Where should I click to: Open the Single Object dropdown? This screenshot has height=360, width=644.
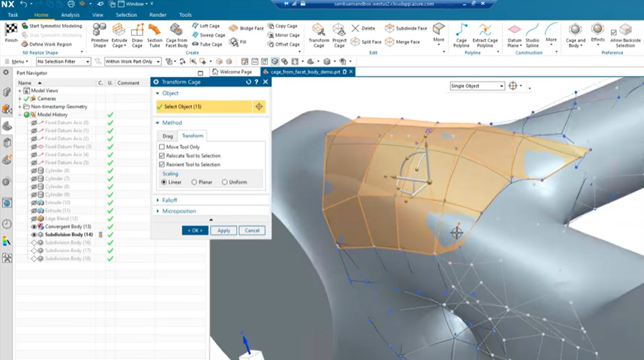[477, 86]
